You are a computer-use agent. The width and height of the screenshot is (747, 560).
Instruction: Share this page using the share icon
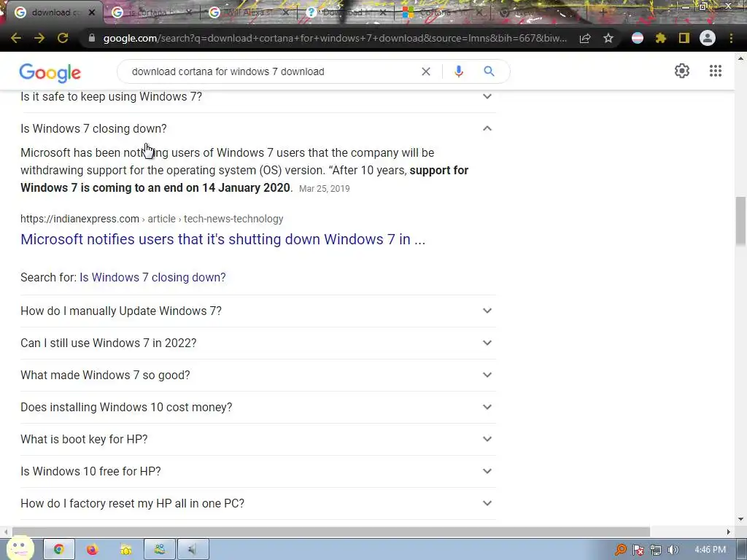click(x=585, y=38)
